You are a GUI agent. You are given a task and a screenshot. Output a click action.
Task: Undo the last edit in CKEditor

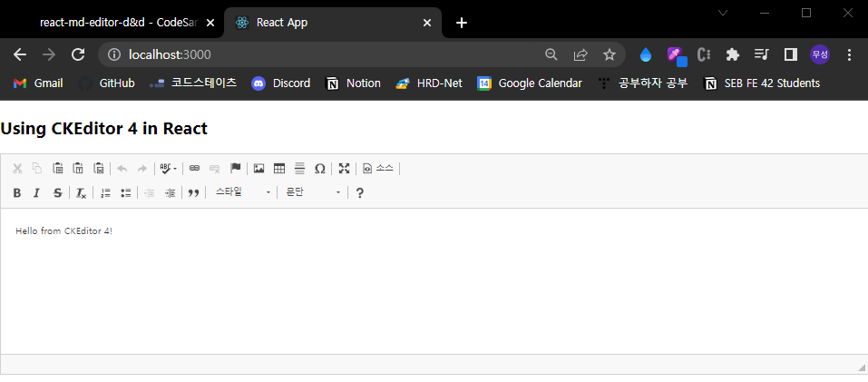tap(122, 168)
